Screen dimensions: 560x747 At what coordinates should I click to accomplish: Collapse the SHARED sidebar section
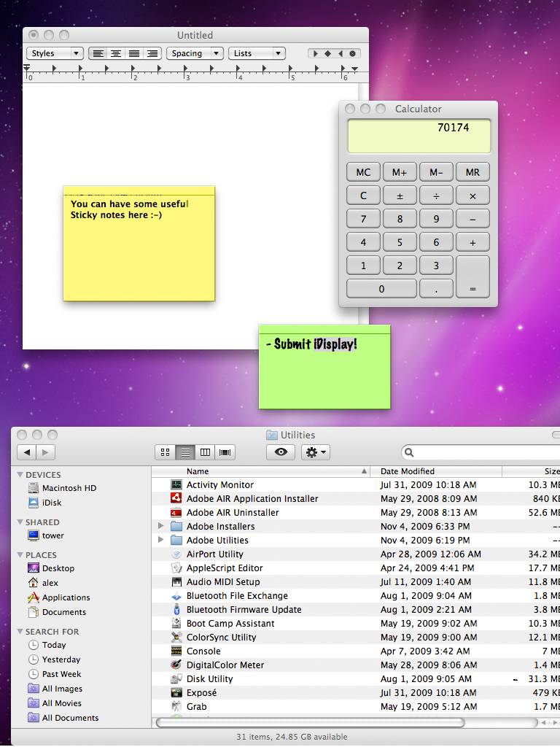click(20, 522)
